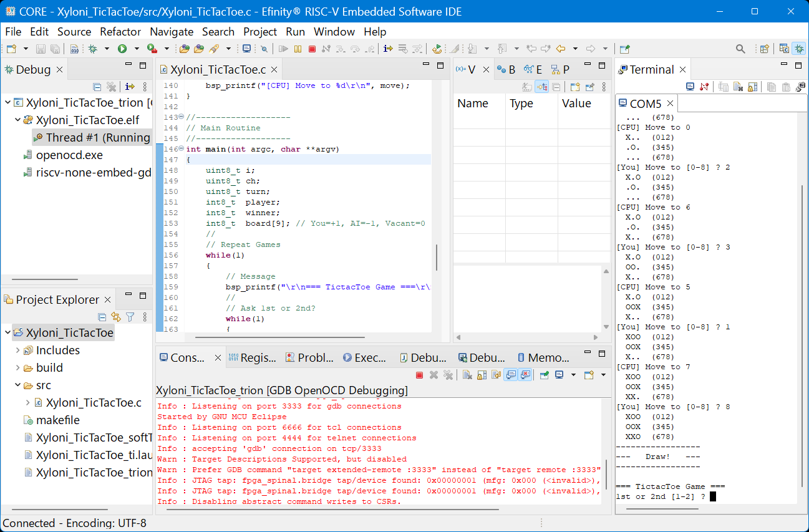Click the Suspend (pause) debug toolbar icon
809x532 pixels.
click(x=298, y=49)
